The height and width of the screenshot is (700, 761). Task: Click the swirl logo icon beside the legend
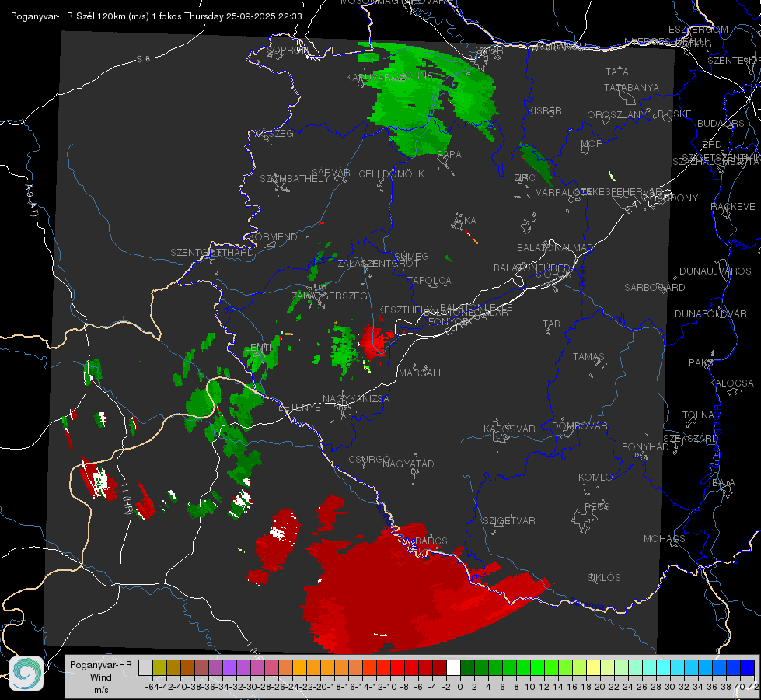pyautogui.click(x=26, y=674)
